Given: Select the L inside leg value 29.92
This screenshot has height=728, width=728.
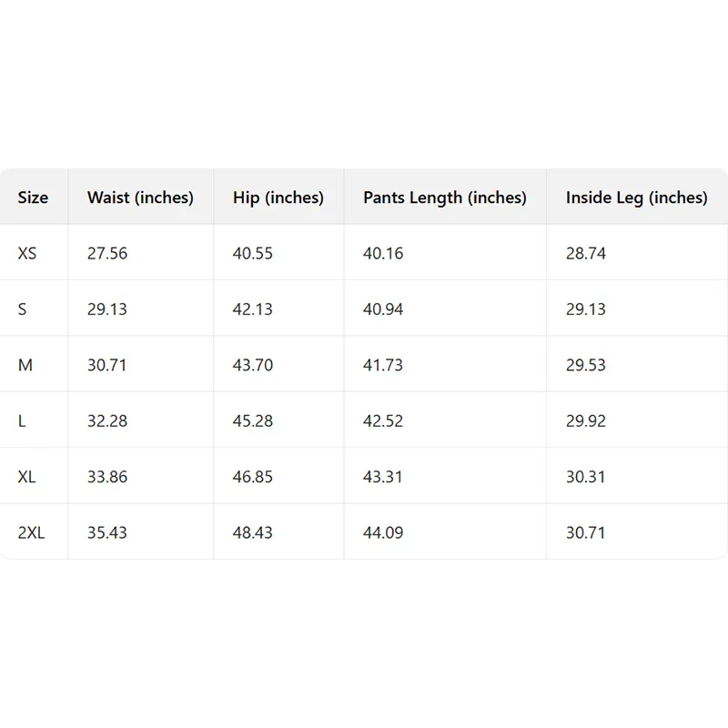Looking at the screenshot, I should pyautogui.click(x=586, y=421).
